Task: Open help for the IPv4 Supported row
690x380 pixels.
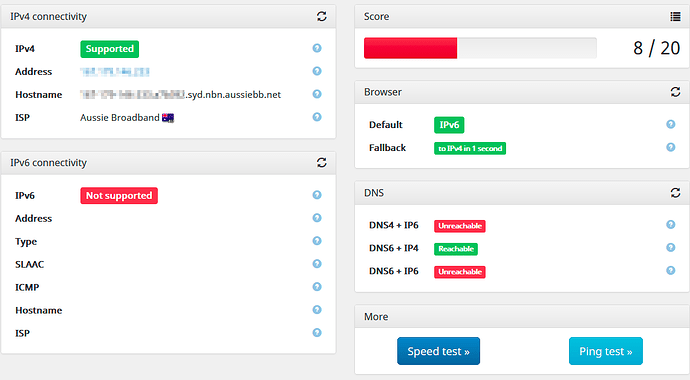Action: coord(317,48)
